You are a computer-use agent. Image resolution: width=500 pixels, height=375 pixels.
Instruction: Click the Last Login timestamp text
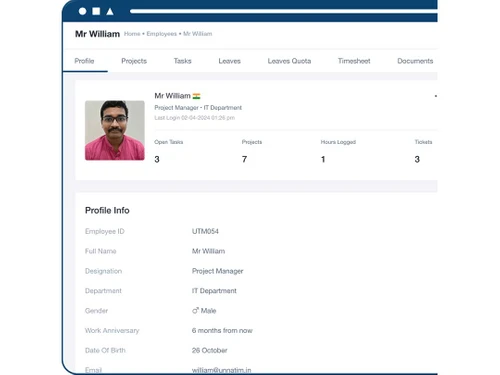pos(194,118)
